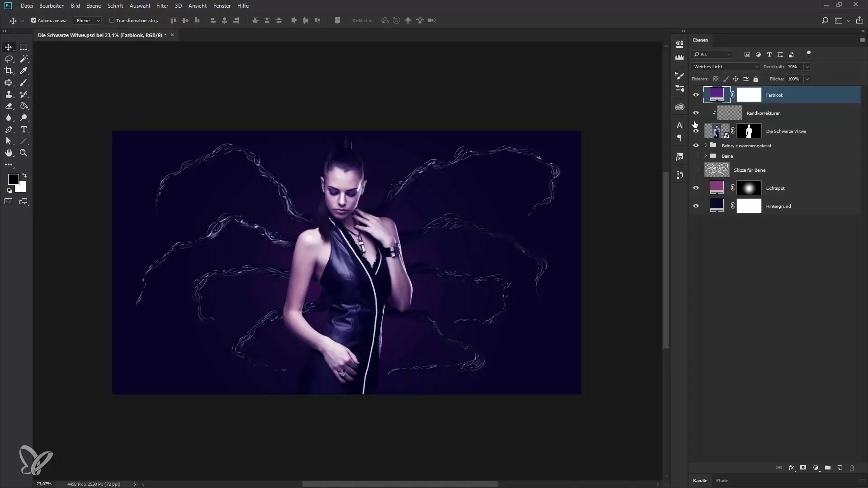Open the Ebenen panel options menu
Viewport: 868px width, 488px height.
tap(862, 40)
